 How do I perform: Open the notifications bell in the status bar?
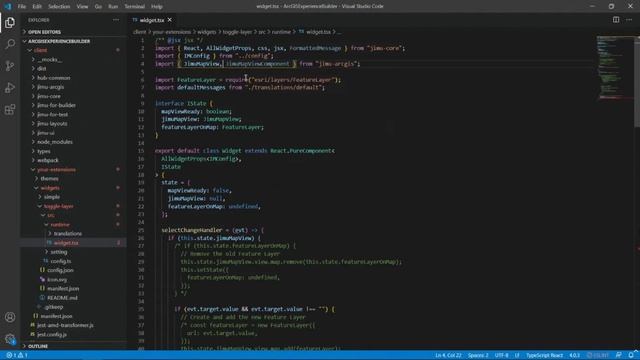pos(631,355)
